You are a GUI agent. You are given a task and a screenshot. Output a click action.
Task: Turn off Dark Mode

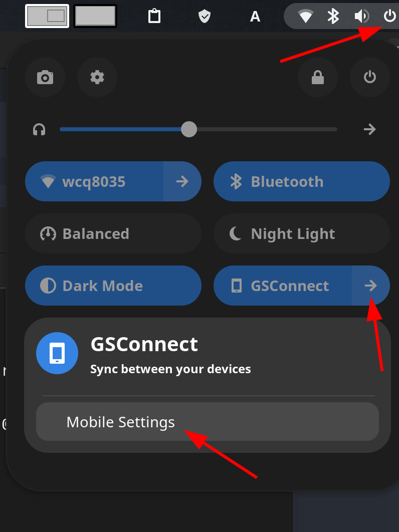click(113, 286)
